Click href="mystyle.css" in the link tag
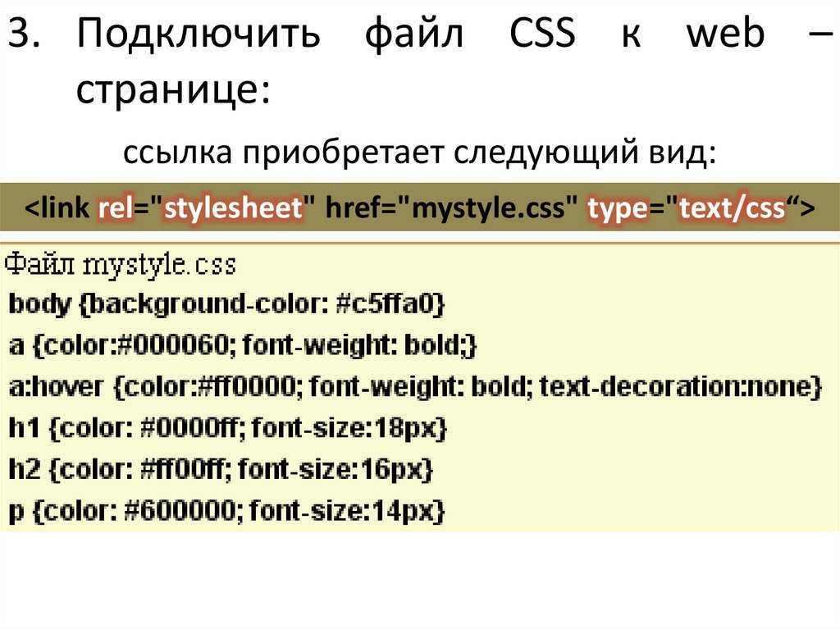The height and width of the screenshot is (629, 840). click(452, 207)
